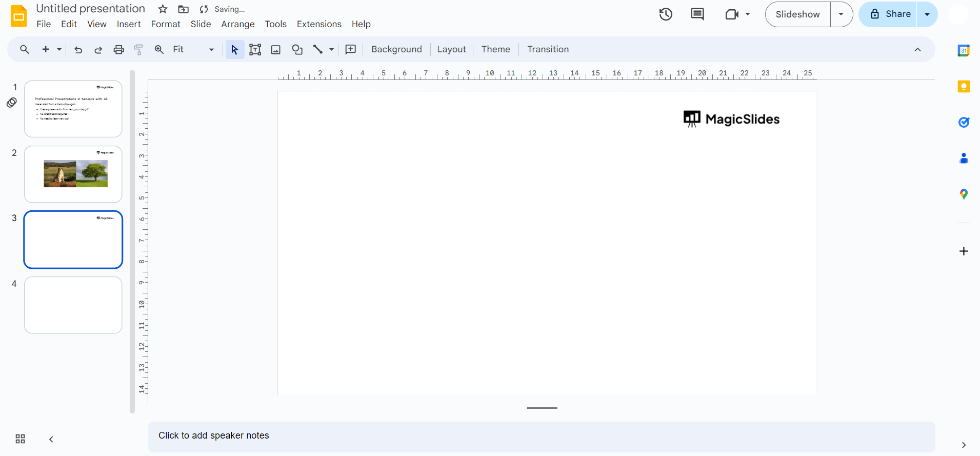
Task: Get add-ons with the plus icon
Action: tap(964, 251)
